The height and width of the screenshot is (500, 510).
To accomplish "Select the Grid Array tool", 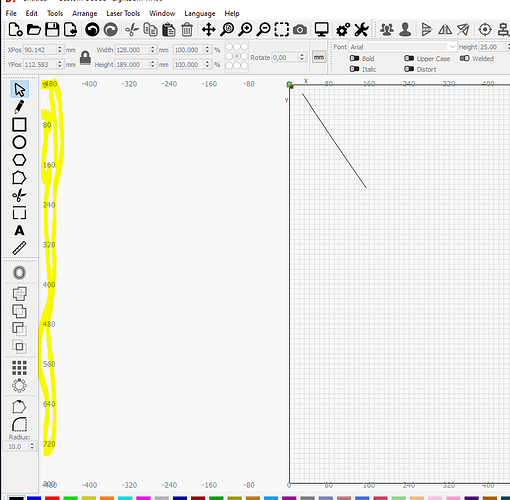I will pyautogui.click(x=19, y=368).
